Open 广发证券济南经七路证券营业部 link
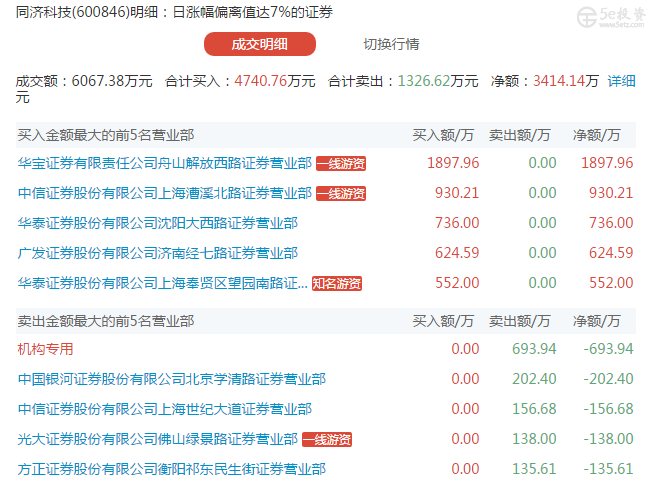 158,253
